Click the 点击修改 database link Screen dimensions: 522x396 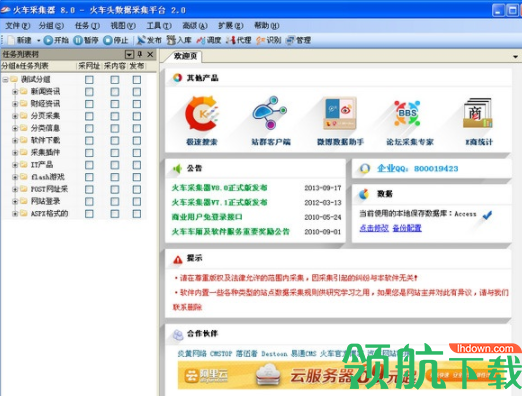pyautogui.click(x=374, y=228)
